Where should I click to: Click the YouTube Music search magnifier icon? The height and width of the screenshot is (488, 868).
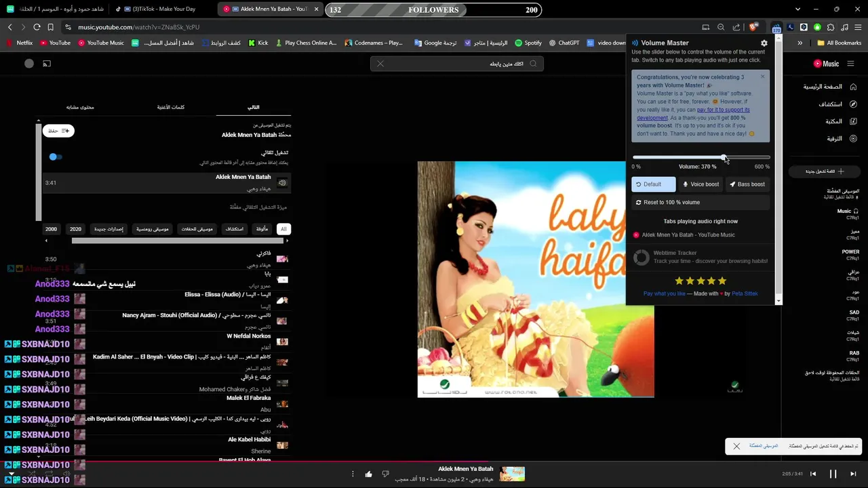point(533,64)
